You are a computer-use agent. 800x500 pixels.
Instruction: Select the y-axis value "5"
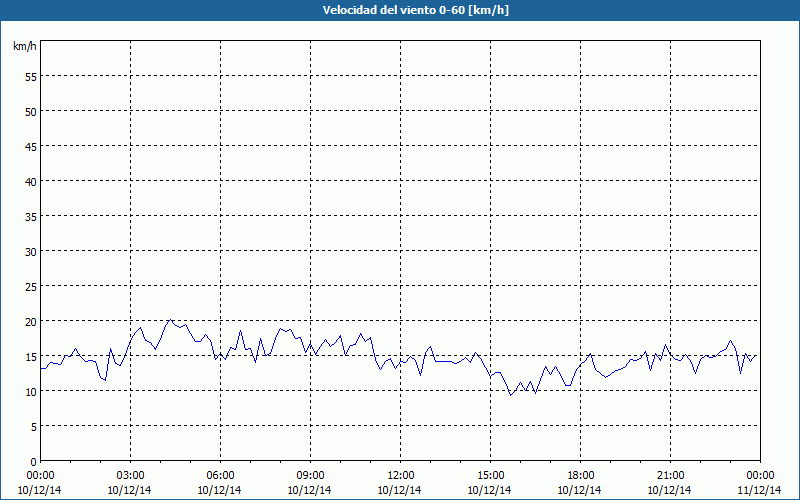34,427
